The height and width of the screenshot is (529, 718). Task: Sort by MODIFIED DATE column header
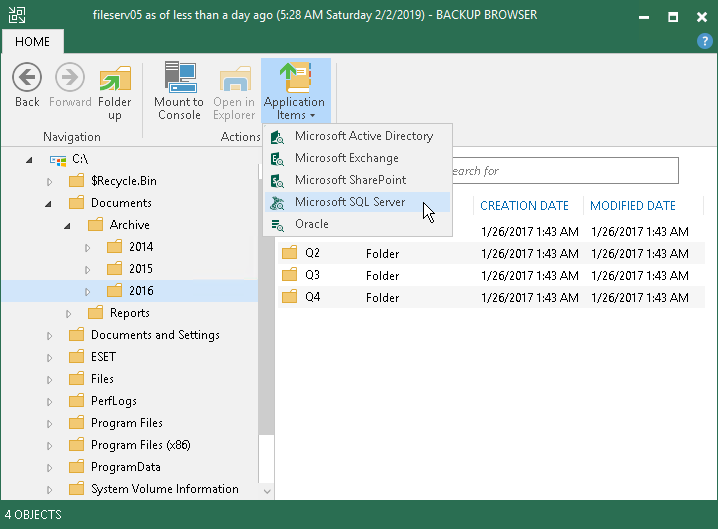coord(632,206)
